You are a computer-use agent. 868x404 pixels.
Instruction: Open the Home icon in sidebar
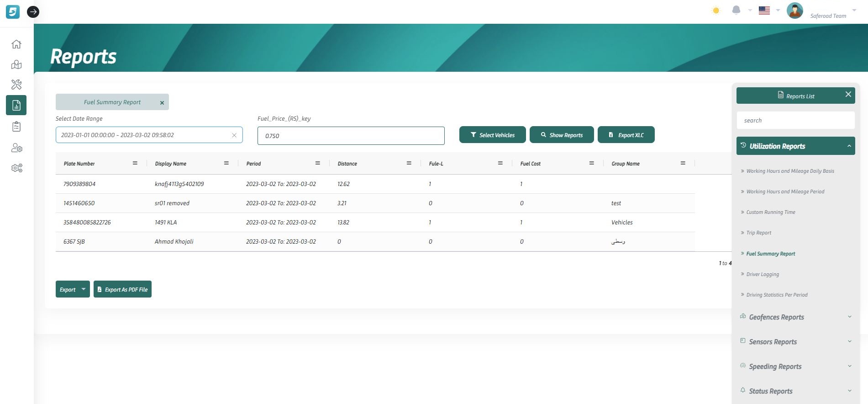tap(16, 44)
